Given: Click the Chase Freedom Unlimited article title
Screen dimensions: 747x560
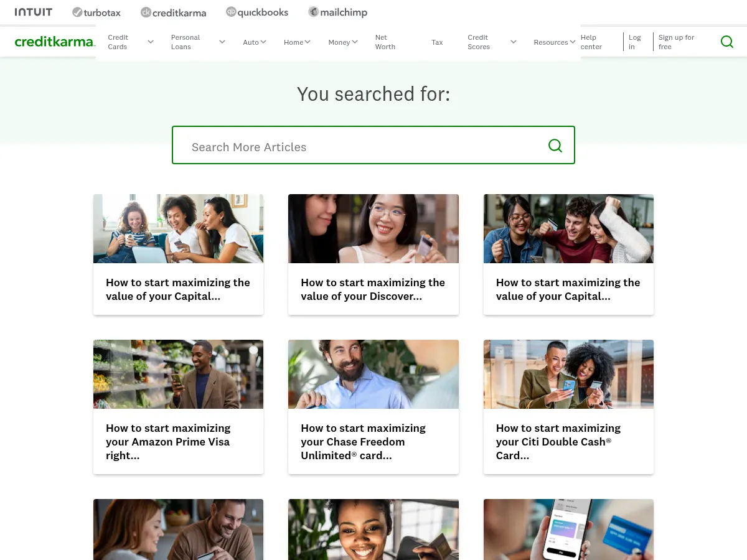Looking at the screenshot, I should coord(363,442).
